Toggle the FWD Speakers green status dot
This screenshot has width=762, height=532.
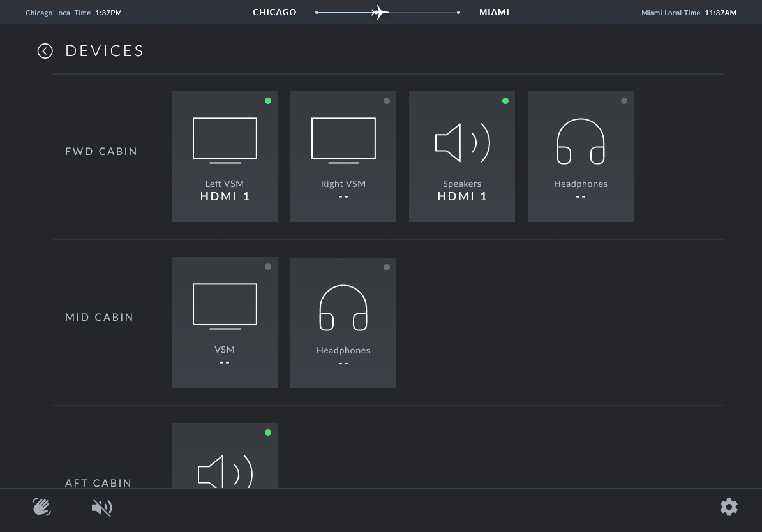[505, 101]
